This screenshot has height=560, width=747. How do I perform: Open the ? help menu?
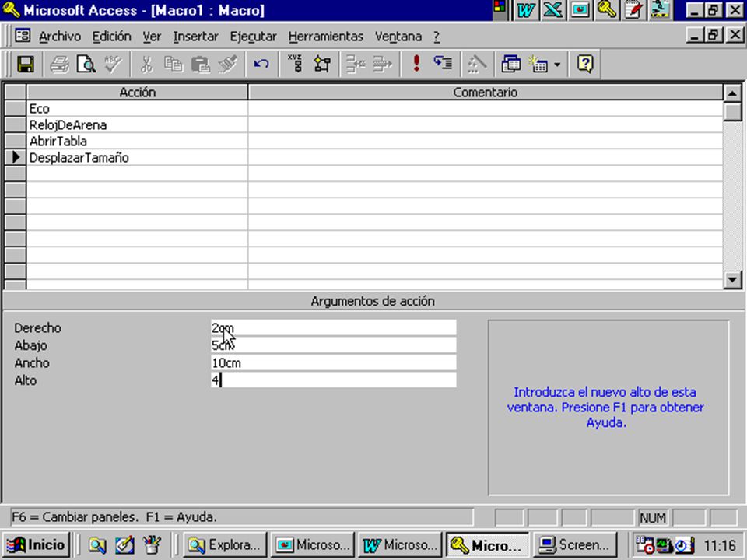[437, 37]
